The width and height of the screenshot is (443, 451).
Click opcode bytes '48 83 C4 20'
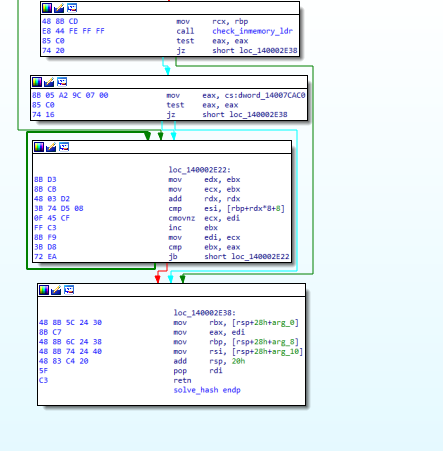(64, 361)
